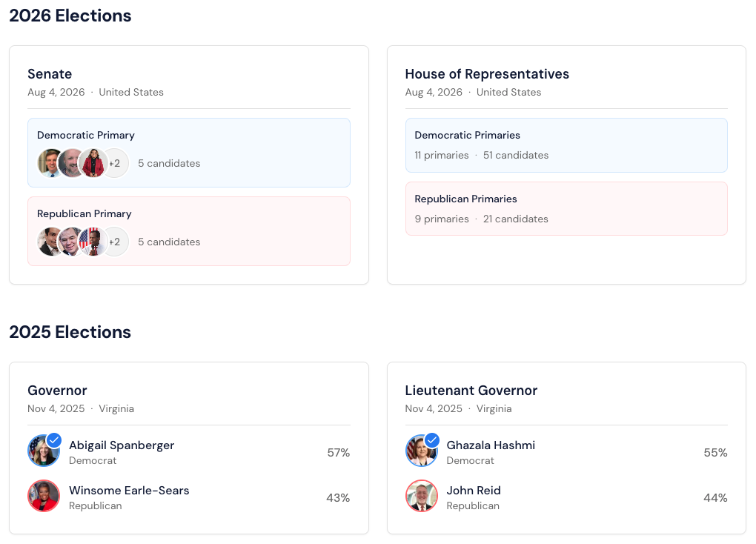
Task: Click the Winsome Earle-Sears name link
Action: pos(129,491)
